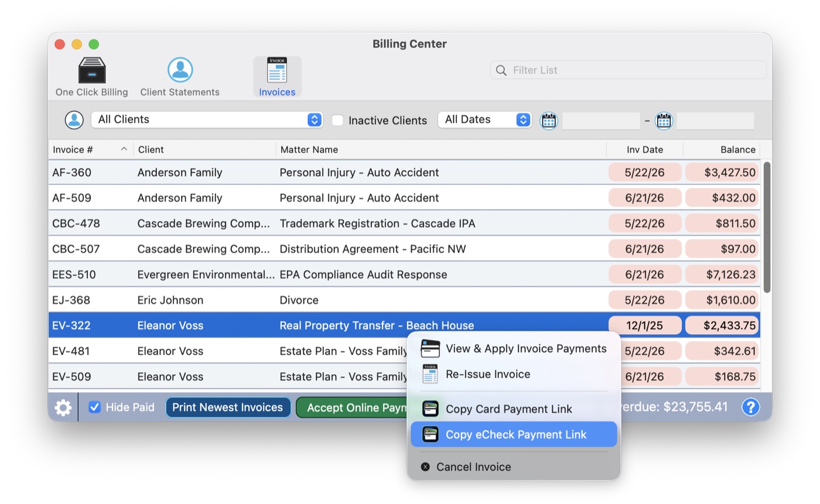This screenshot has height=504, width=820.
Task: Click the Trademark Registration - Cascade IPA matter
Action: click(x=377, y=224)
